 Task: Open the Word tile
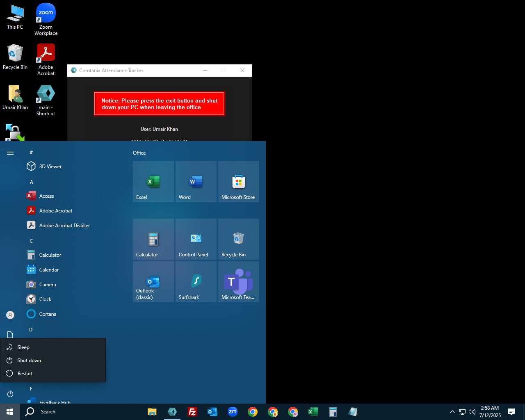coord(196,182)
